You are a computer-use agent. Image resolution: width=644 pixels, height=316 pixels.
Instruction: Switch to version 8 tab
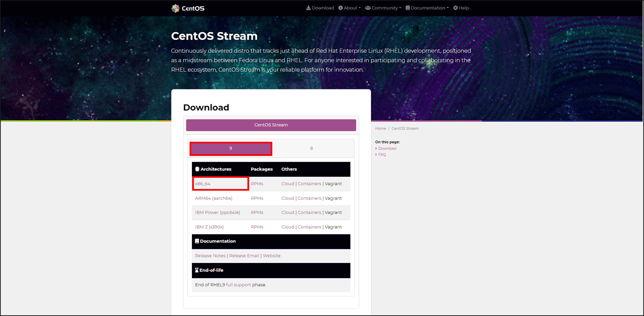[x=311, y=149]
